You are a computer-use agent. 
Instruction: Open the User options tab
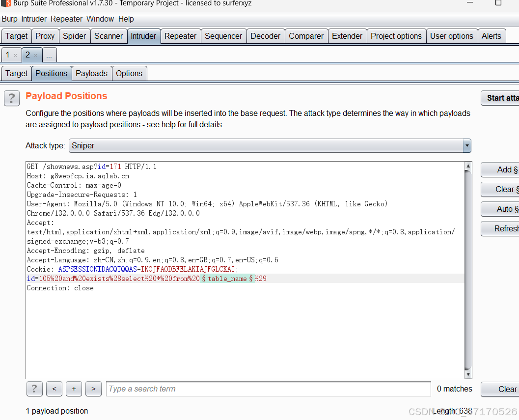(x=452, y=36)
